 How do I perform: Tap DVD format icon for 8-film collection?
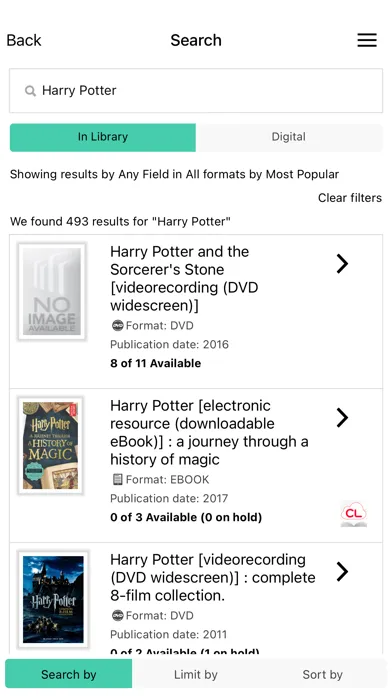coord(117,616)
